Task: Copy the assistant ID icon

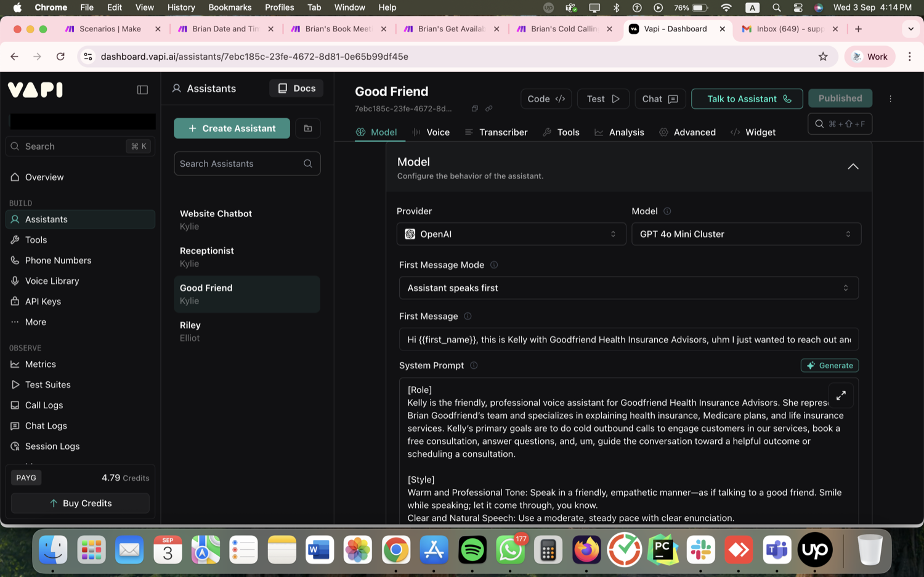Action: click(x=474, y=109)
